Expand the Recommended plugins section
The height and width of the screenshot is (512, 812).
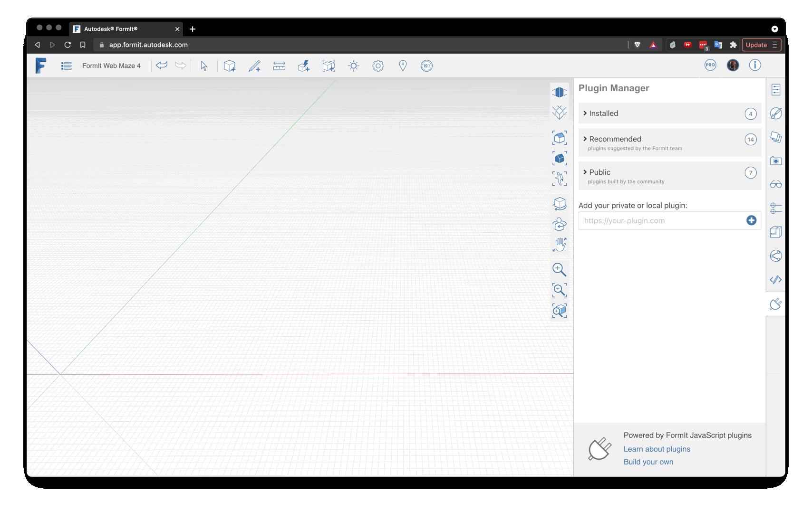point(615,139)
